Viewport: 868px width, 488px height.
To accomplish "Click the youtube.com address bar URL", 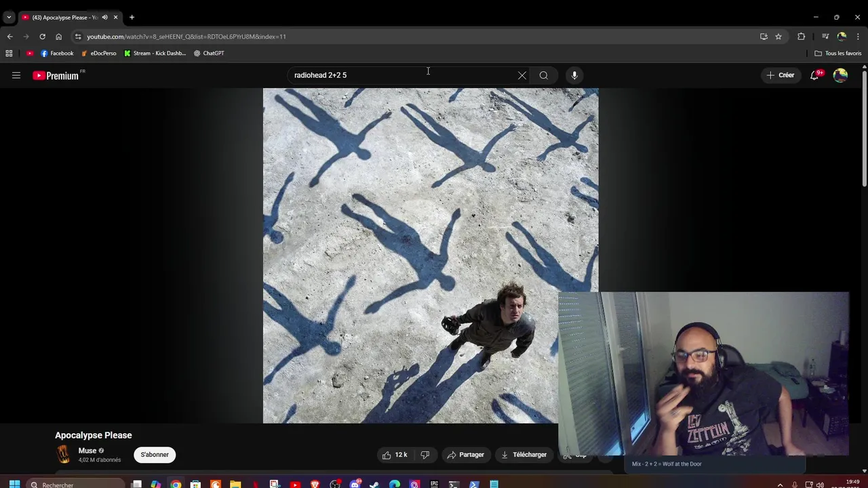I will (186, 37).
